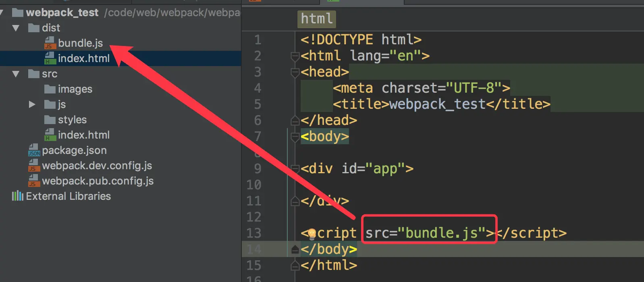Screen dimensions: 644x282
Task: Collapse the webpack_test project root arrow
Action: pyautogui.click(x=1, y=13)
